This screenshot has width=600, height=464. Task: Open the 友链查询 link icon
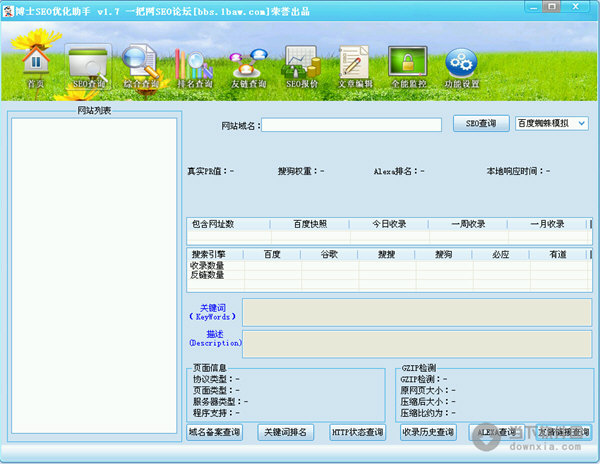pos(248,68)
